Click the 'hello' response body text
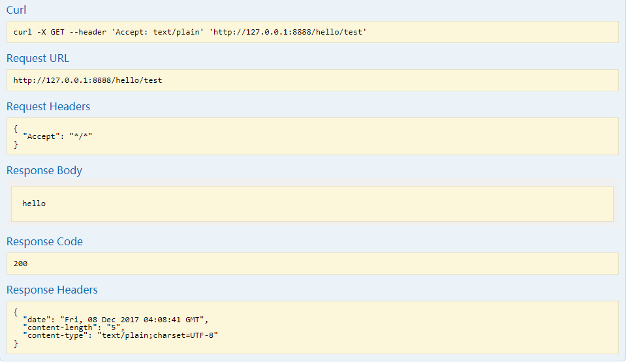The height and width of the screenshot is (364, 630). point(34,204)
